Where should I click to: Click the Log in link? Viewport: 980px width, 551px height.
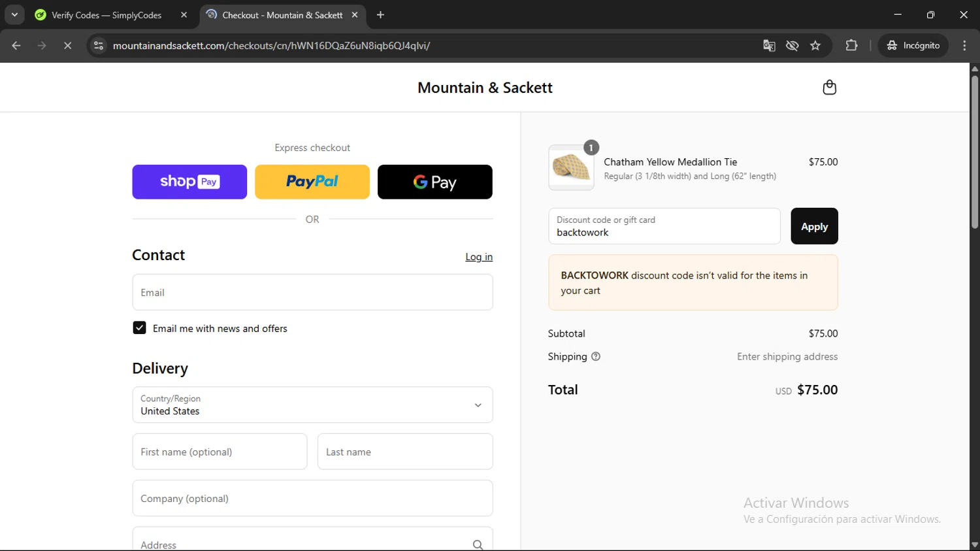tap(479, 257)
